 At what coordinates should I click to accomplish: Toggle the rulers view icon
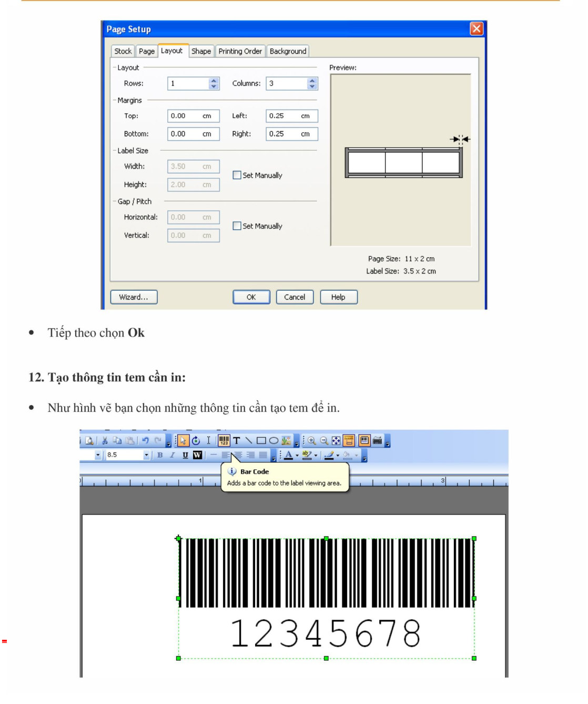pyautogui.click(x=349, y=441)
